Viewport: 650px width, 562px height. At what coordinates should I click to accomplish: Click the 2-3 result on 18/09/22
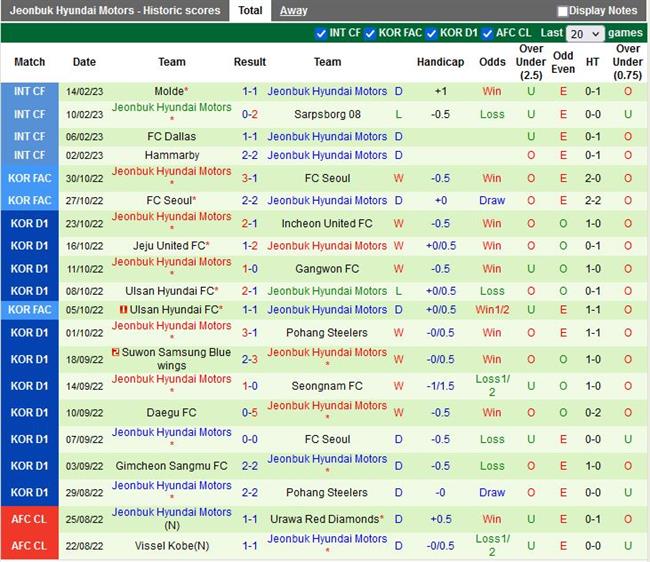click(x=250, y=359)
